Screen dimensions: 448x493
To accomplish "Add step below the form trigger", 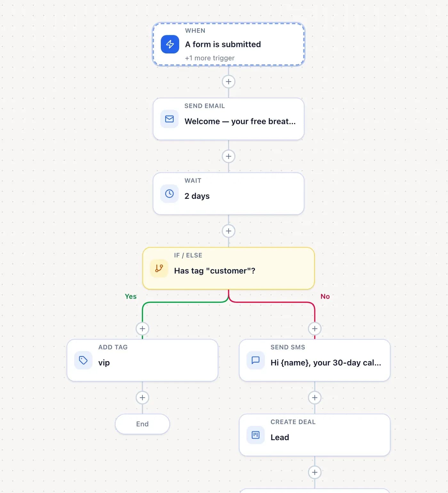I will coord(228,82).
